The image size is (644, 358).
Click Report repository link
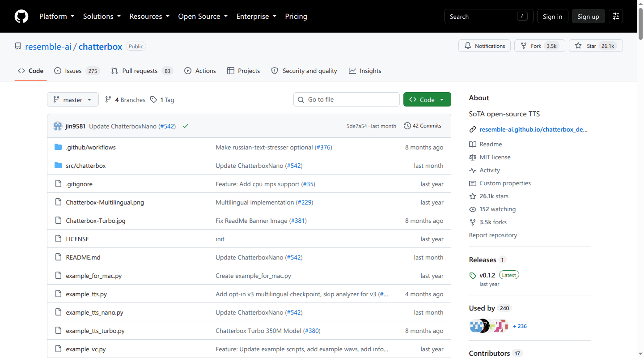click(493, 235)
